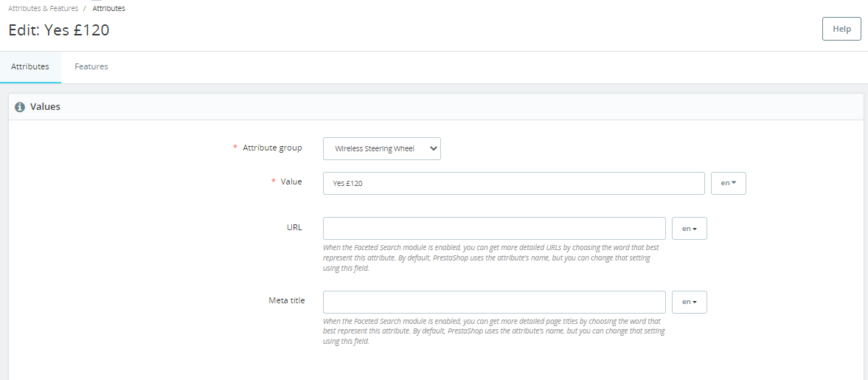This screenshot has width=868, height=380.
Task: Click the info icon beside Values heading
Action: (x=20, y=107)
